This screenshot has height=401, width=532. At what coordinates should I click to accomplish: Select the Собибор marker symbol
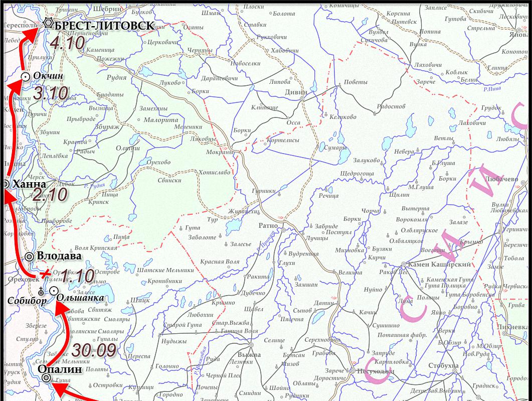(41, 290)
